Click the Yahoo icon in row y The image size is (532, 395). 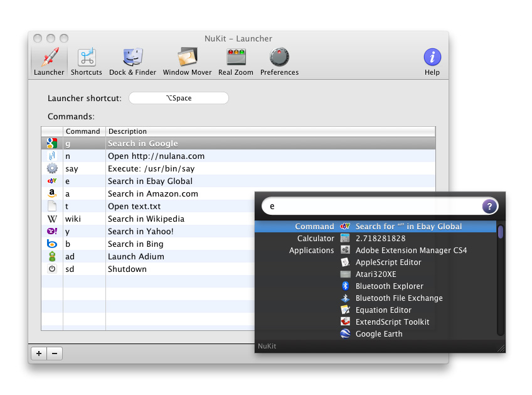point(52,231)
